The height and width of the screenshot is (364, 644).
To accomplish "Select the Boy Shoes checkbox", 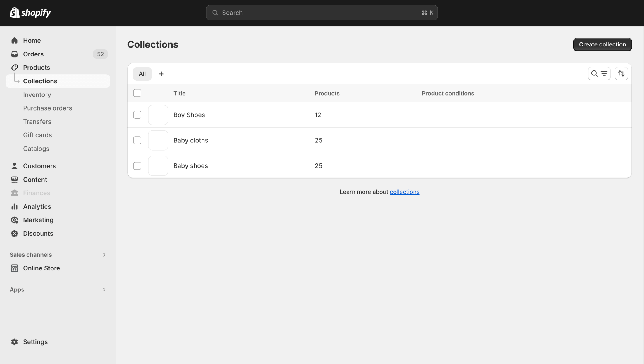I will [x=137, y=115].
